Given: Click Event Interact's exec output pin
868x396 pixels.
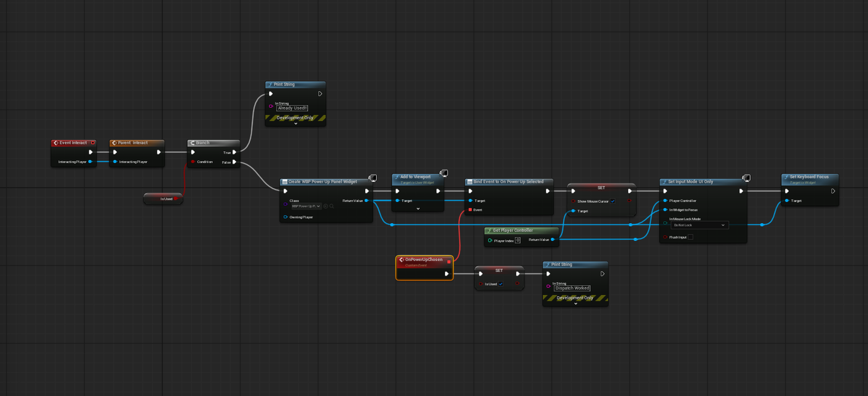Looking at the screenshot, I should pyautogui.click(x=91, y=152).
